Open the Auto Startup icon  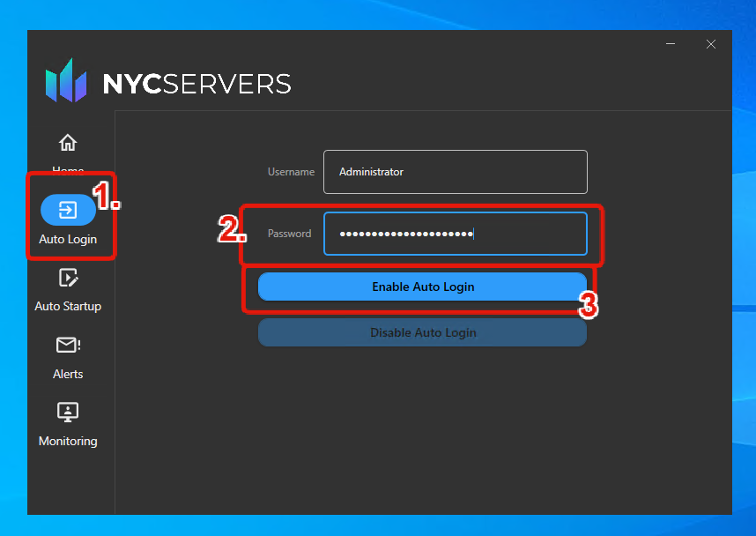click(68, 278)
